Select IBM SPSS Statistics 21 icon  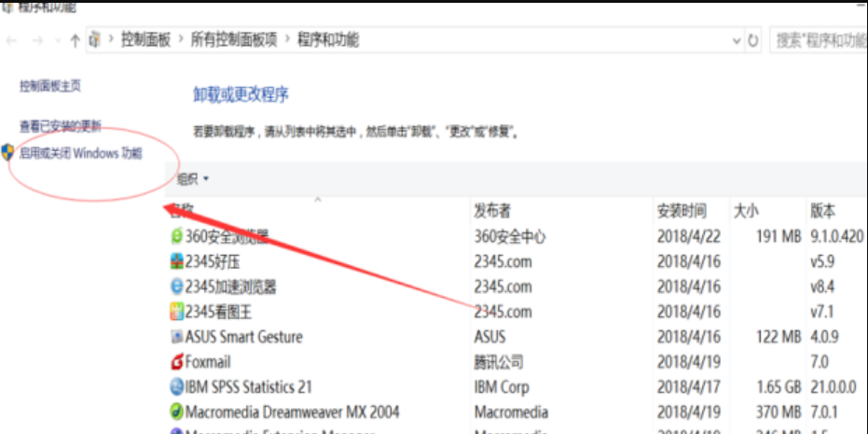[x=176, y=386]
